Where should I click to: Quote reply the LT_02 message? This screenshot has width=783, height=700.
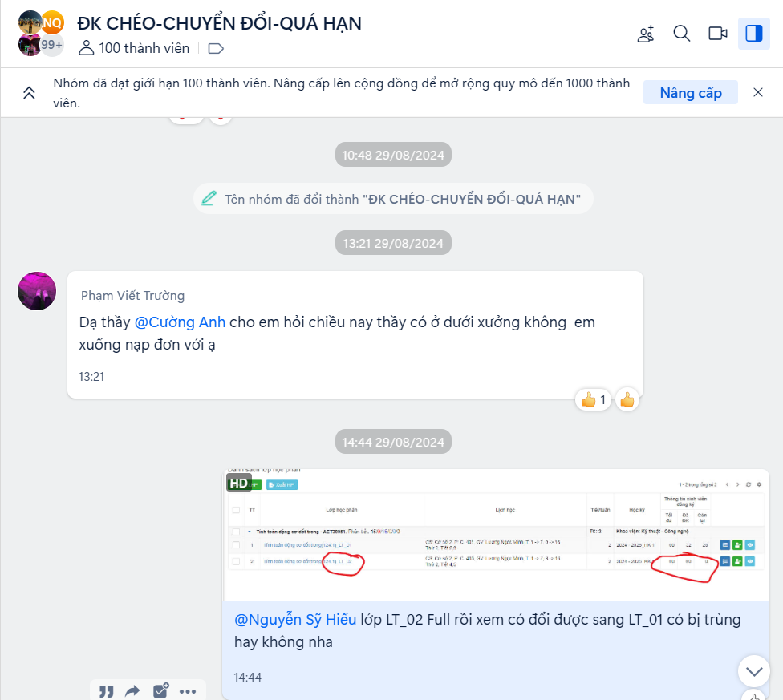point(106,691)
